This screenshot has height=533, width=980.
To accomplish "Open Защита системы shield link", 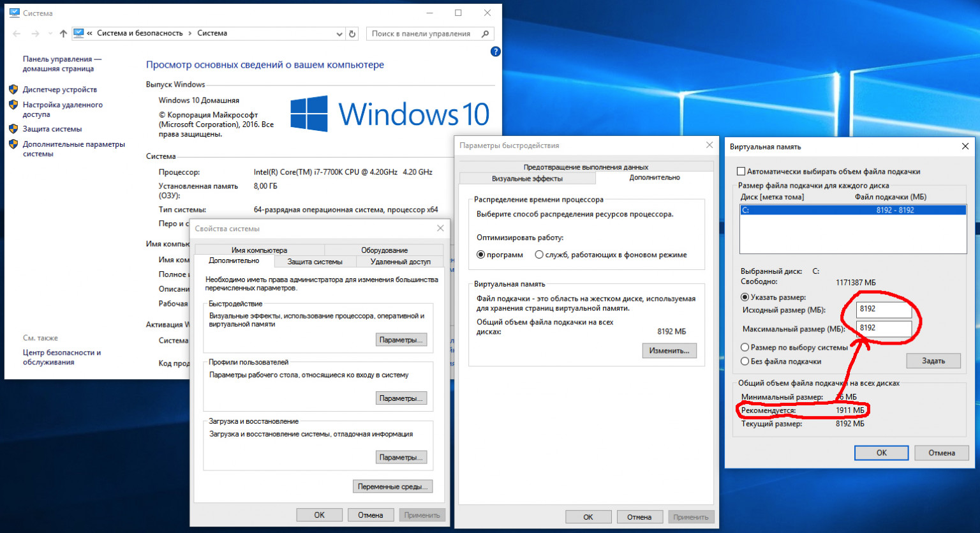I will click(x=52, y=129).
